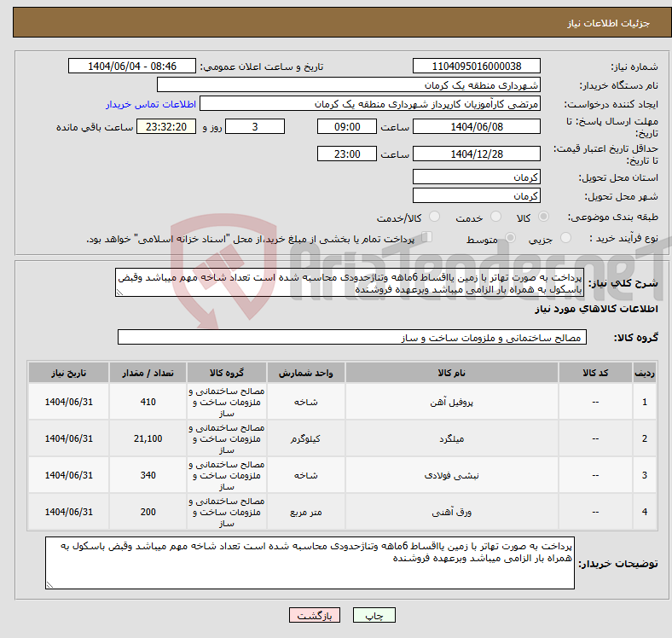672x638 pixels.
Task: Open the اطلاعات تماس خریدار link
Action: click(x=151, y=104)
